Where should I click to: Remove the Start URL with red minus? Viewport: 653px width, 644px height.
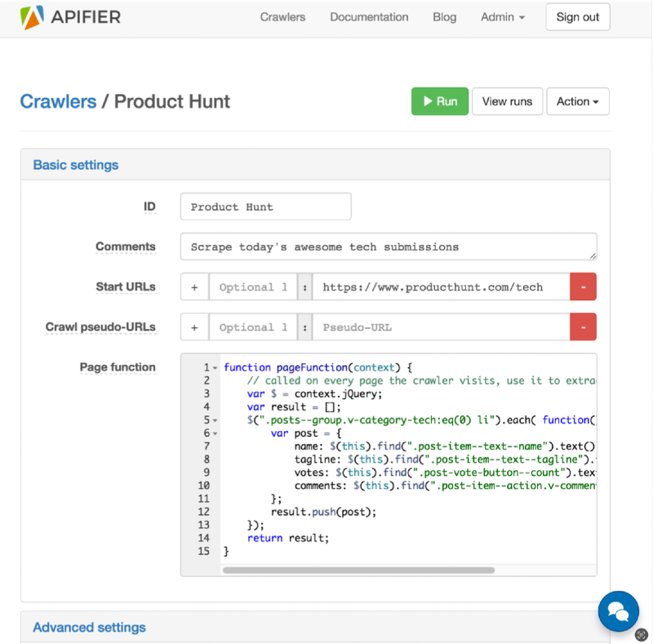coord(583,287)
